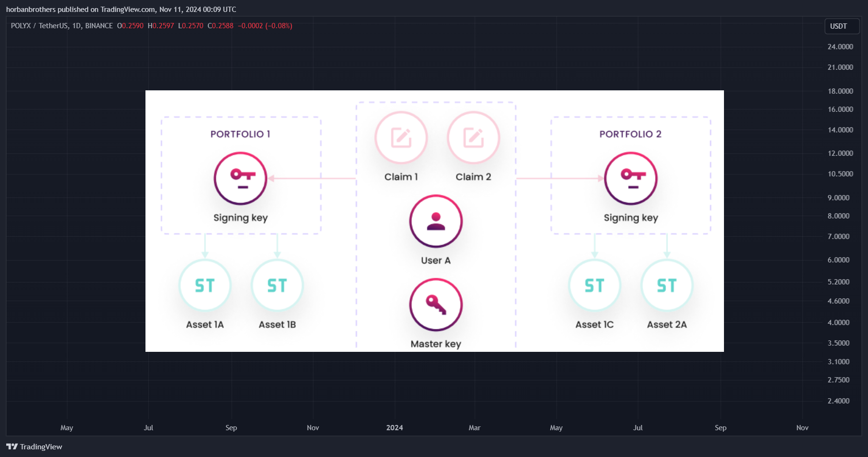The width and height of the screenshot is (868, 457).
Task: Click the PORTFOLIO 2 heading
Action: [x=631, y=134]
